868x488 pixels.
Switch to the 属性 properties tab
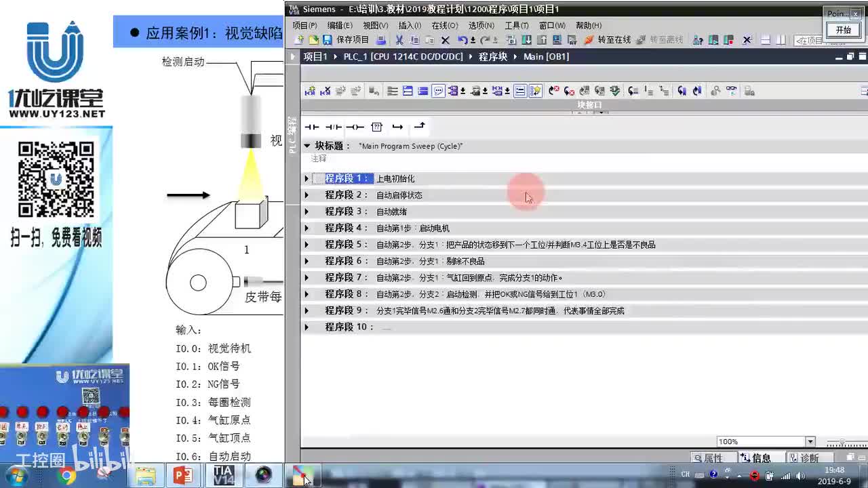pyautogui.click(x=713, y=458)
